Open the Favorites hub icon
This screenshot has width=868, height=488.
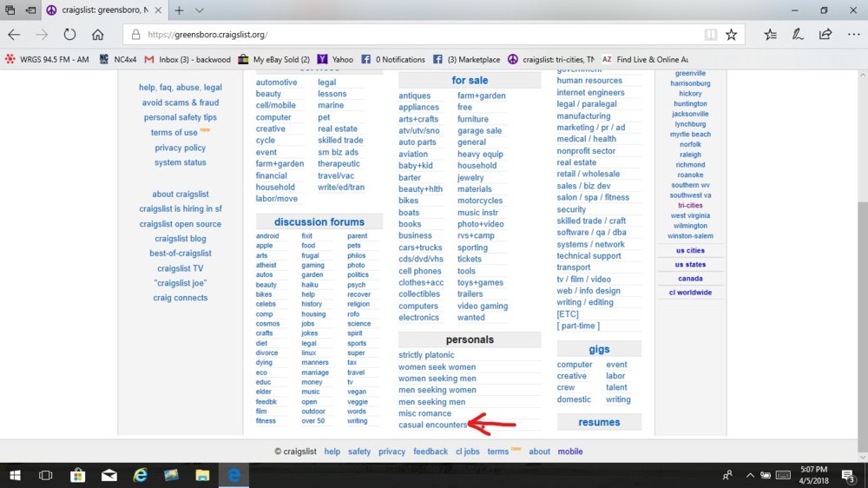[x=770, y=35]
